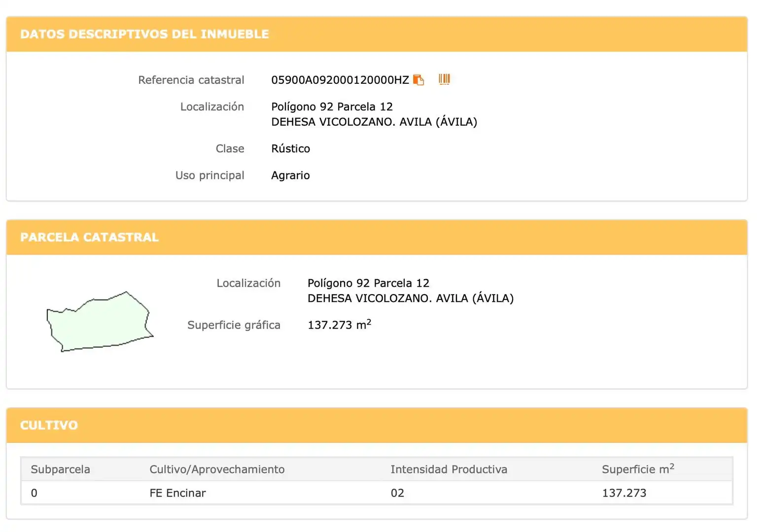764x532 pixels.
Task: Click the 'Localización' label in Datos Descriptivos
Action: [x=212, y=107]
